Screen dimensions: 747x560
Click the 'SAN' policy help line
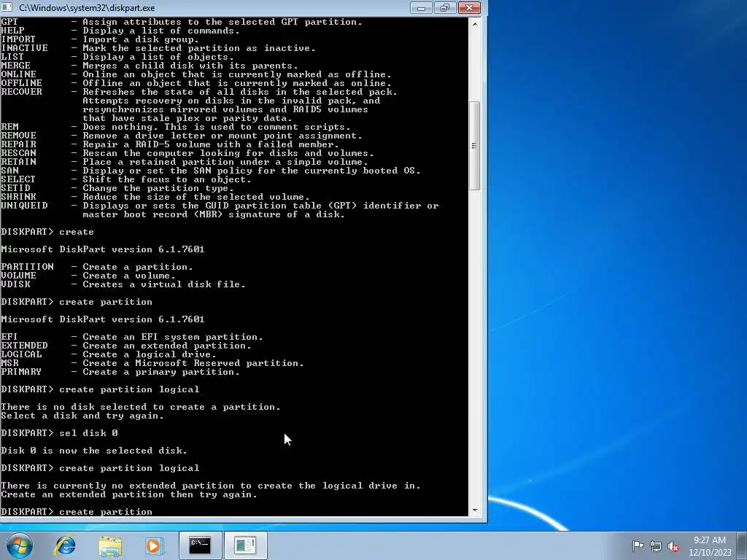pos(211,171)
